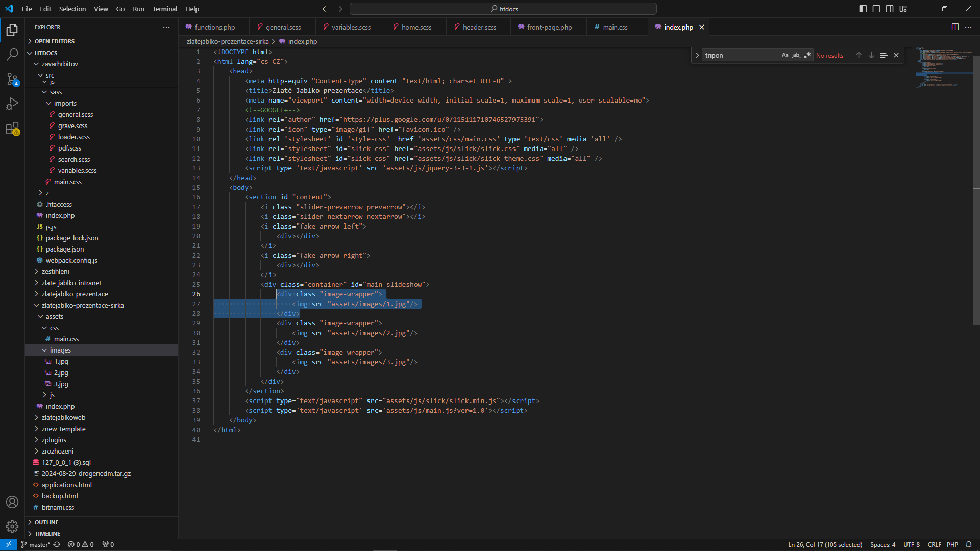The width and height of the screenshot is (980, 551).
Task: Open the File menu
Action: pos(27,9)
